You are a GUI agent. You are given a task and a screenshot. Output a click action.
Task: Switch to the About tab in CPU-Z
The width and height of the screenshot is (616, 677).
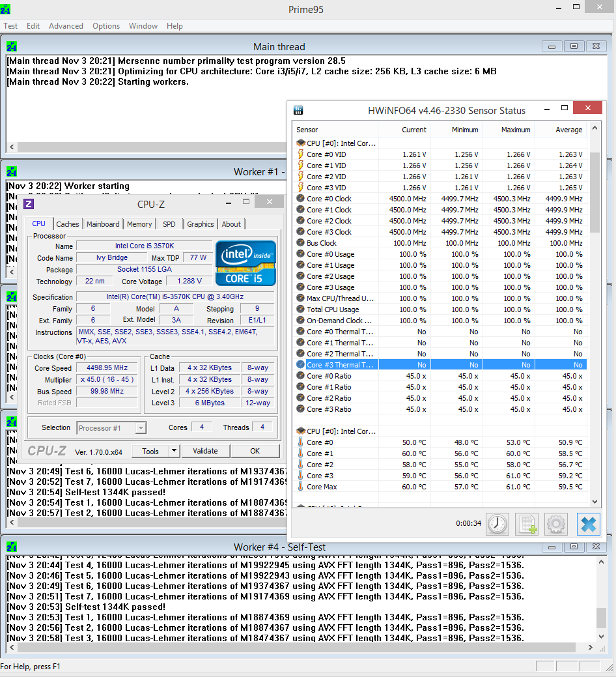coord(231,224)
